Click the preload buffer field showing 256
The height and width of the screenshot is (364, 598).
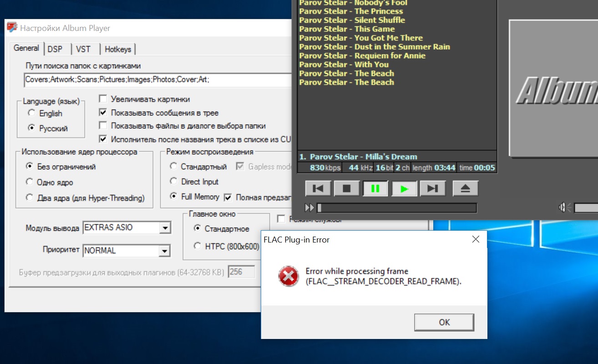click(241, 272)
